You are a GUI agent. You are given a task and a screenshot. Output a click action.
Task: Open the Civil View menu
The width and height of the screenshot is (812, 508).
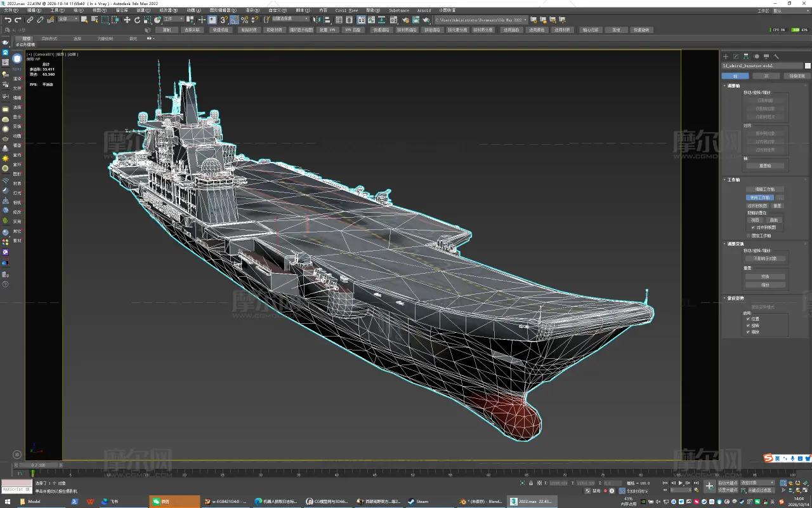pos(346,10)
